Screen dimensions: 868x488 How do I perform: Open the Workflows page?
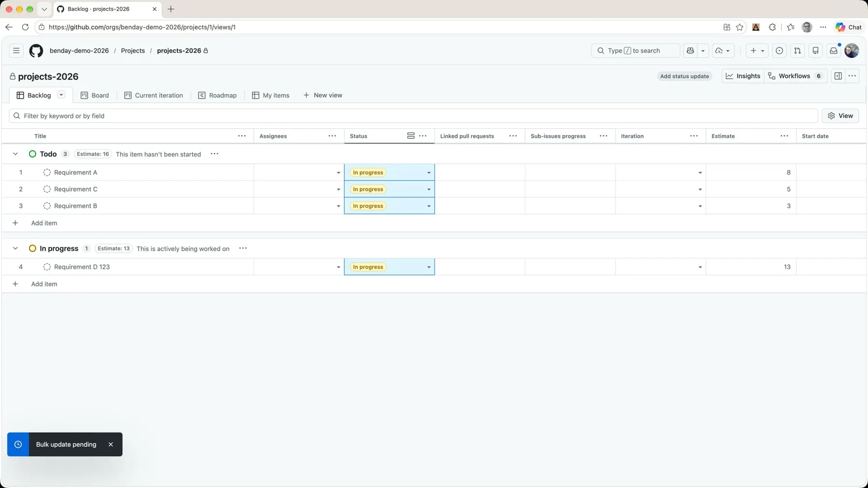796,76
